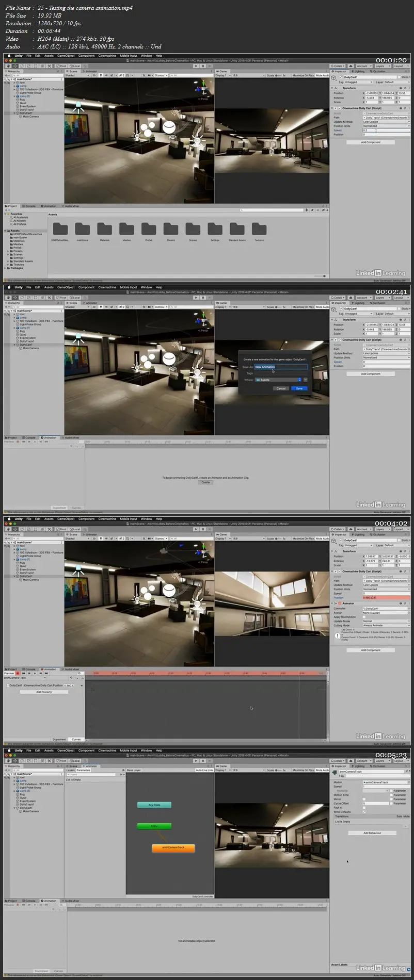Open the Where: Assets dropdown in save dialog
The height and width of the screenshot is (980, 414).
(278, 380)
